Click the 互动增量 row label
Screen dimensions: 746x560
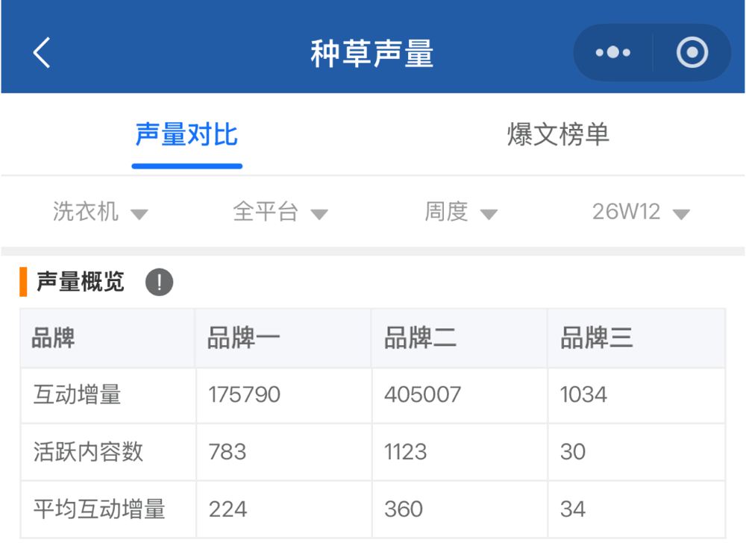(x=77, y=394)
